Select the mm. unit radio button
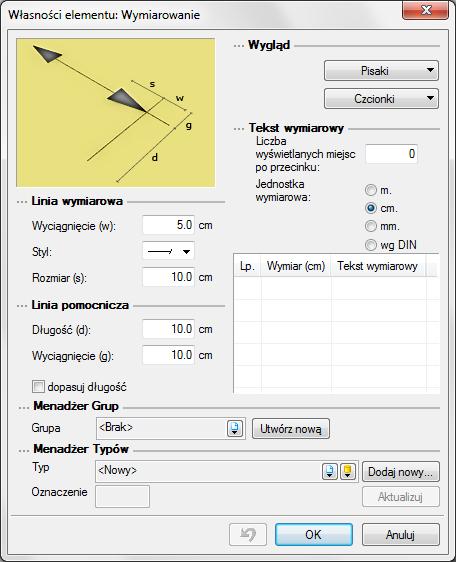 (x=371, y=226)
